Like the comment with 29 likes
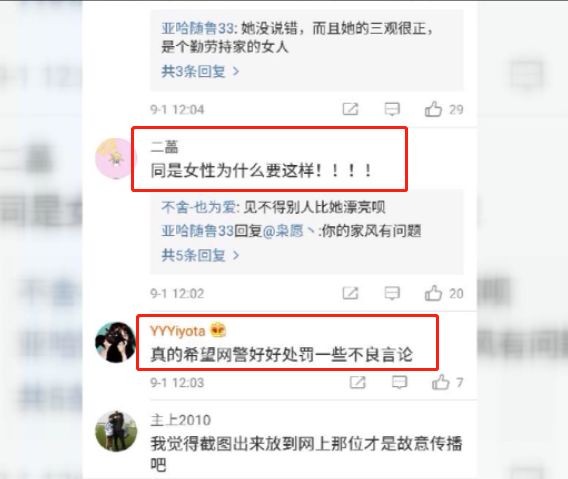The height and width of the screenshot is (479, 568). pos(433,109)
